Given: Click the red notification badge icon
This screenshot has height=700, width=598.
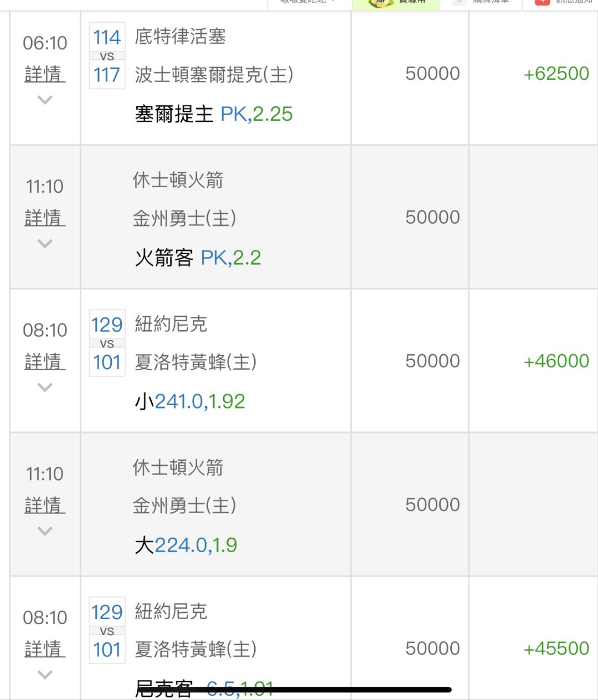Looking at the screenshot, I should [x=542, y=2].
